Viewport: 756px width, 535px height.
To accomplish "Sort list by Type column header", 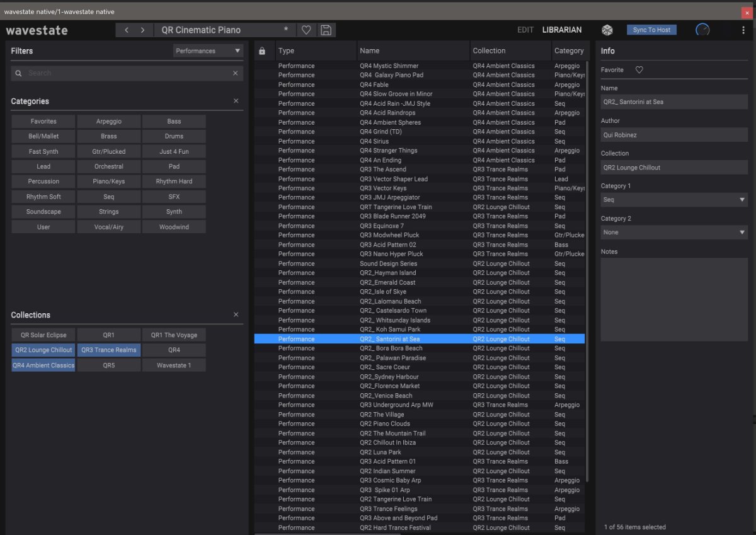I will pyautogui.click(x=315, y=51).
